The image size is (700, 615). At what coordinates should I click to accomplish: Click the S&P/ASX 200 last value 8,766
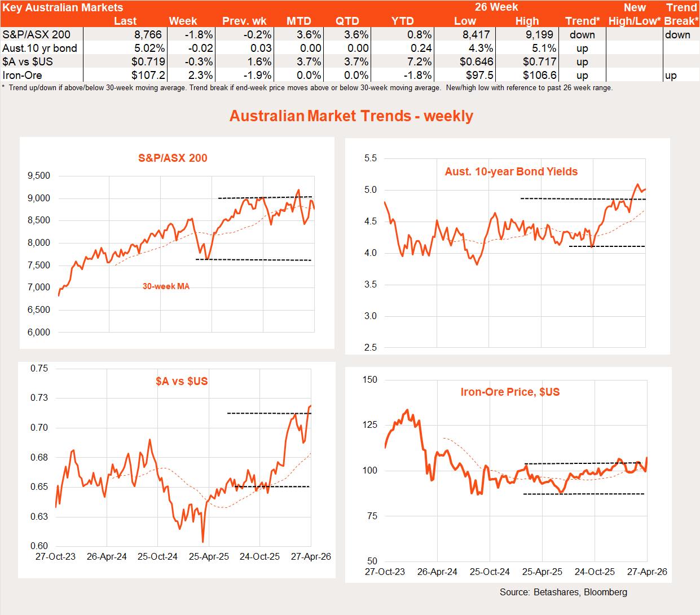point(148,34)
